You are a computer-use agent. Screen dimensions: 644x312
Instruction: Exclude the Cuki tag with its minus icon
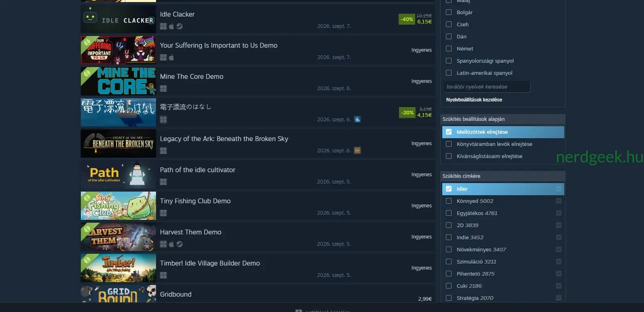pos(559,286)
